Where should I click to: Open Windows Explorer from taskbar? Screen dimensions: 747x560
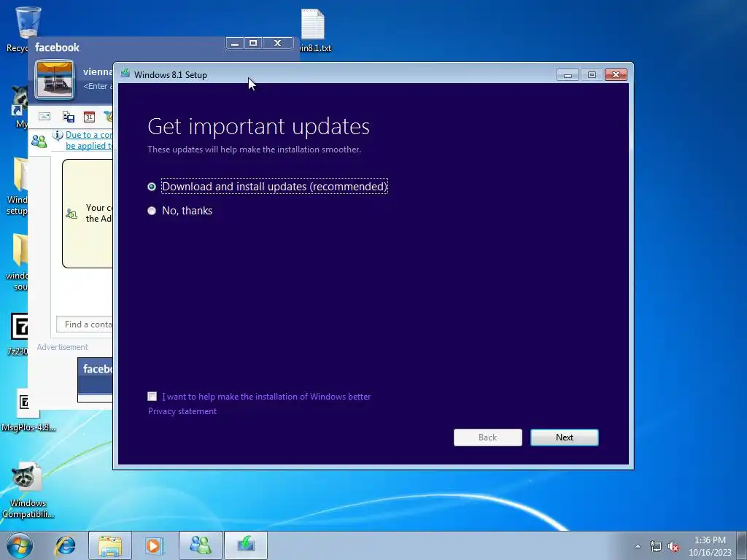(x=110, y=545)
